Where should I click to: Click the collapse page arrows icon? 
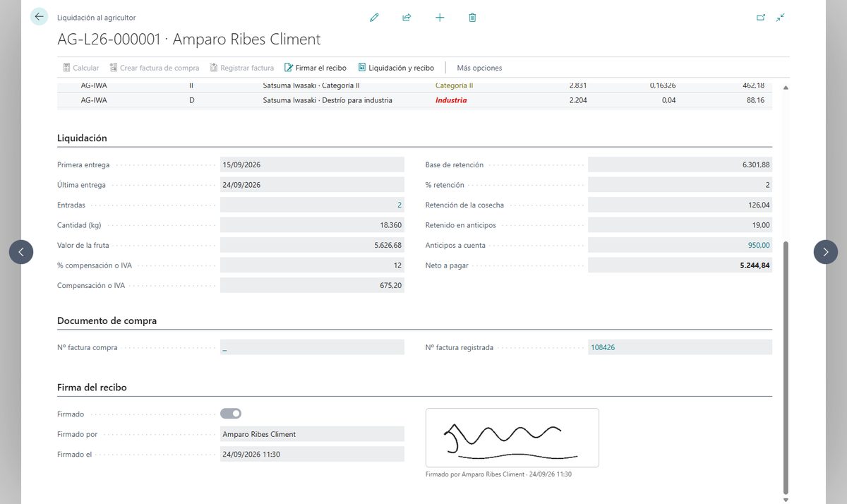click(x=781, y=18)
